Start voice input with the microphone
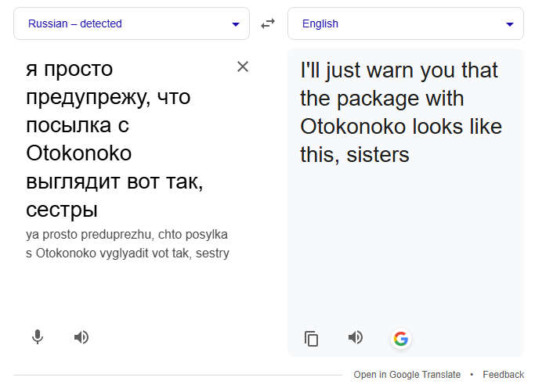The height and width of the screenshot is (392, 553). click(x=37, y=337)
